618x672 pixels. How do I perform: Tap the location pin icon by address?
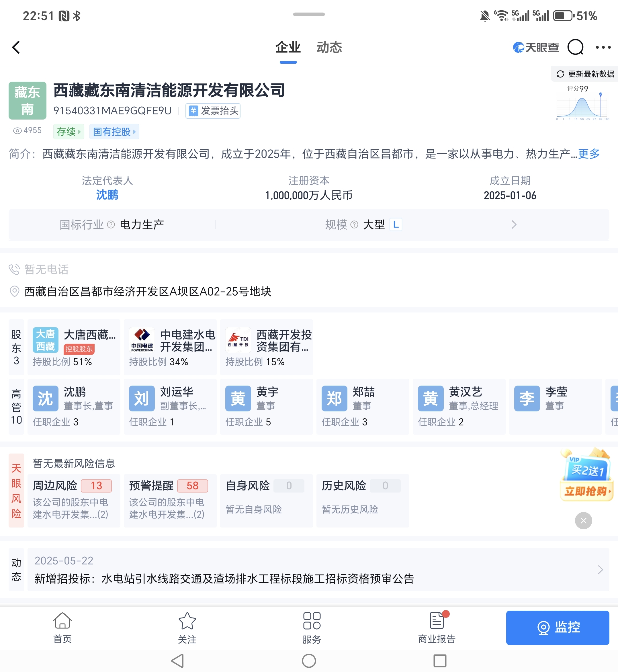pos(14,291)
